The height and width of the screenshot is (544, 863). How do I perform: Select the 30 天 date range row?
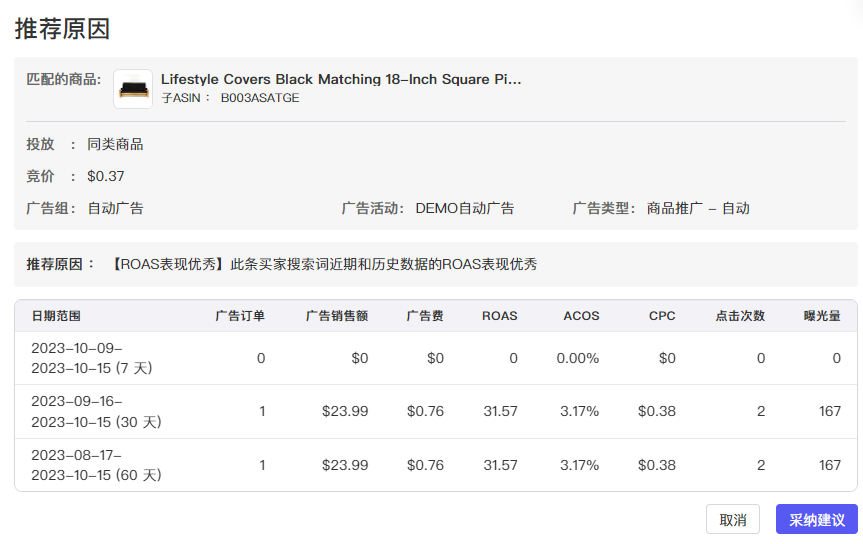[x=436, y=411]
